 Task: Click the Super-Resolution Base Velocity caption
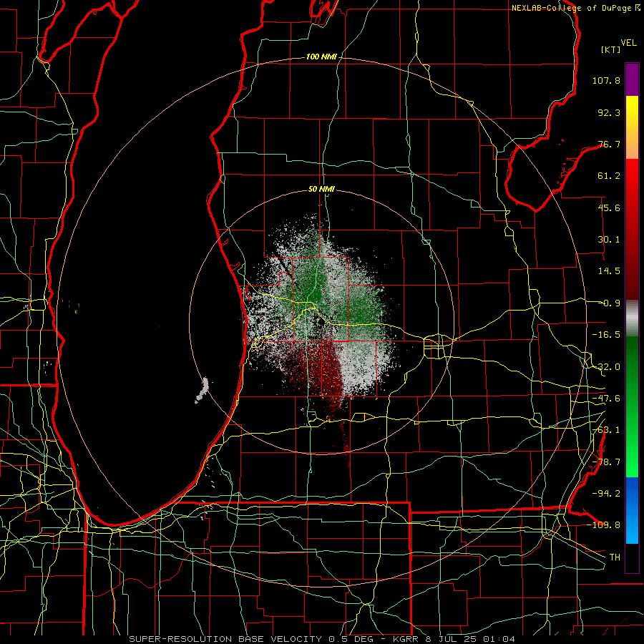pyautogui.click(x=322, y=639)
